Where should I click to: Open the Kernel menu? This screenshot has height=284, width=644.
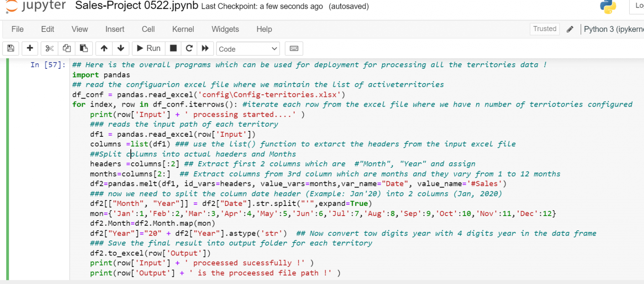point(183,29)
